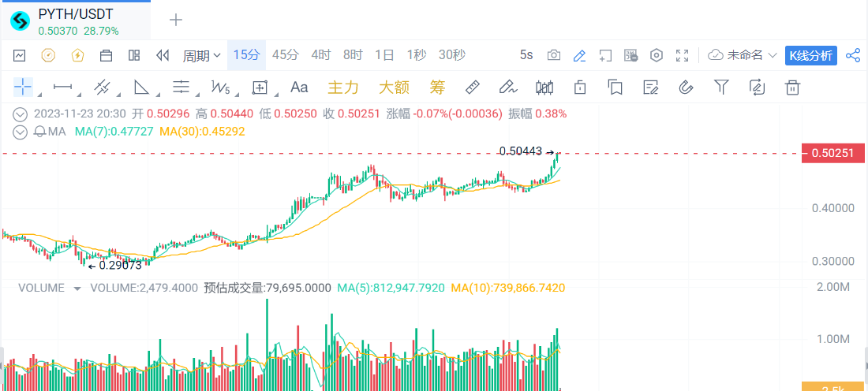Image resolution: width=868 pixels, height=391 pixels.
Task: Take a chart screenshot with camera icon
Action: (x=554, y=55)
